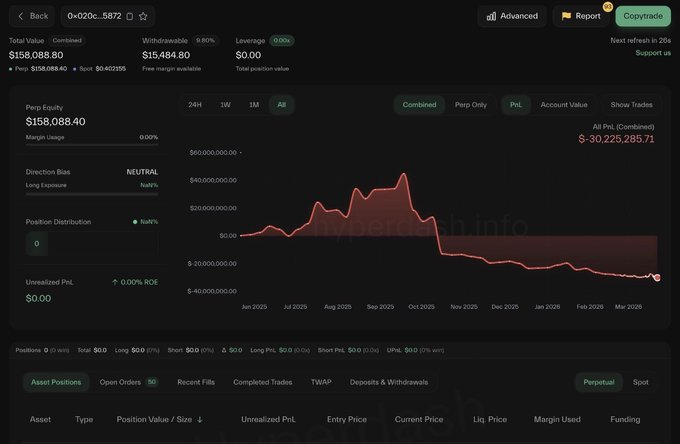Switch positions view to Spot
Viewport: 680px width, 444px height.
tap(641, 382)
